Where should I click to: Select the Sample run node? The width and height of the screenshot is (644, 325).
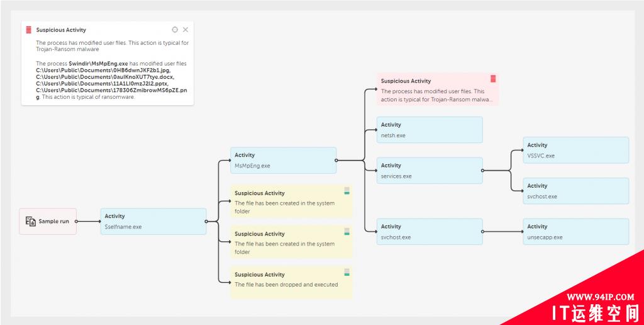(48, 221)
